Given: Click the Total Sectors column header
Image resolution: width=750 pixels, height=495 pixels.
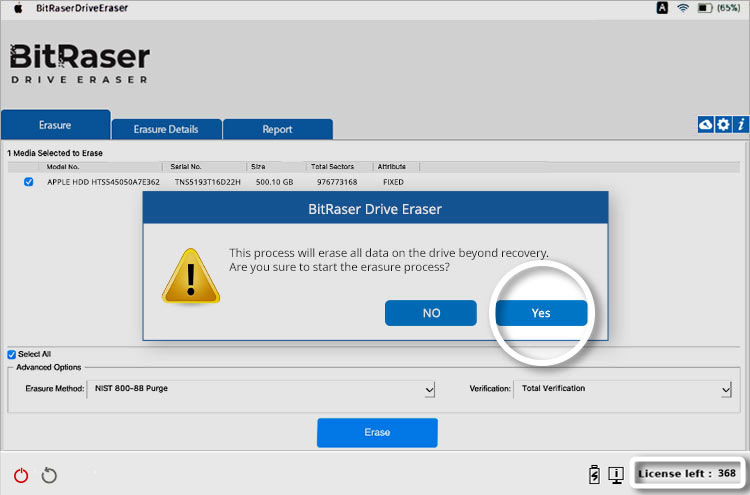Looking at the screenshot, I should [x=332, y=166].
